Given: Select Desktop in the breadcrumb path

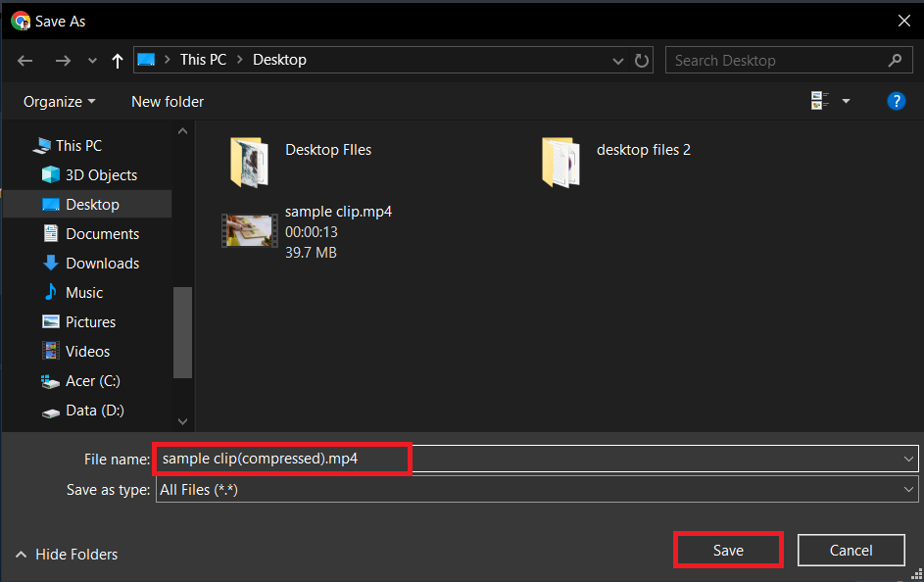Looking at the screenshot, I should click(278, 59).
